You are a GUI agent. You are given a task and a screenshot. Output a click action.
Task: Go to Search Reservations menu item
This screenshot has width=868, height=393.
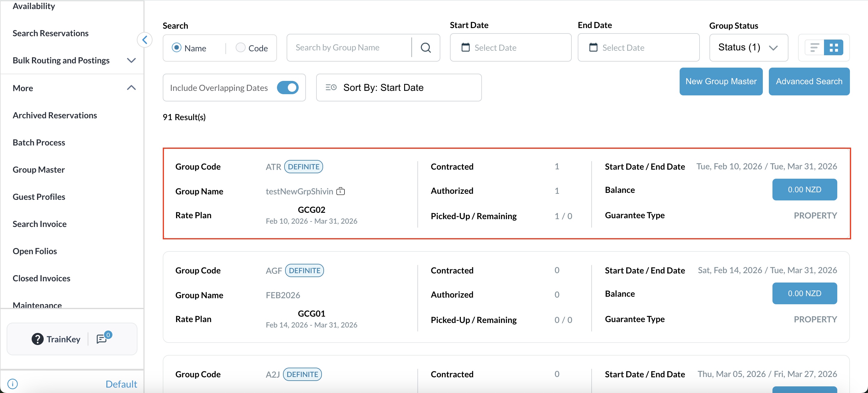[51, 33]
